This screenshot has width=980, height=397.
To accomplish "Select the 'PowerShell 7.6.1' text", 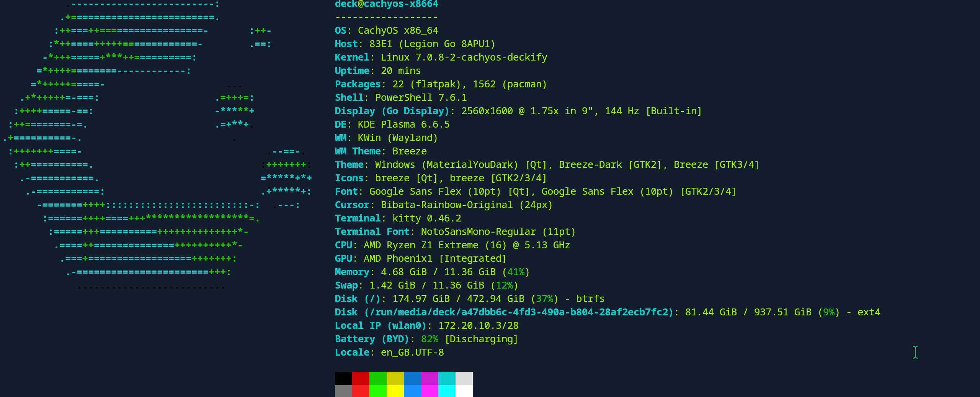I will [x=421, y=98].
